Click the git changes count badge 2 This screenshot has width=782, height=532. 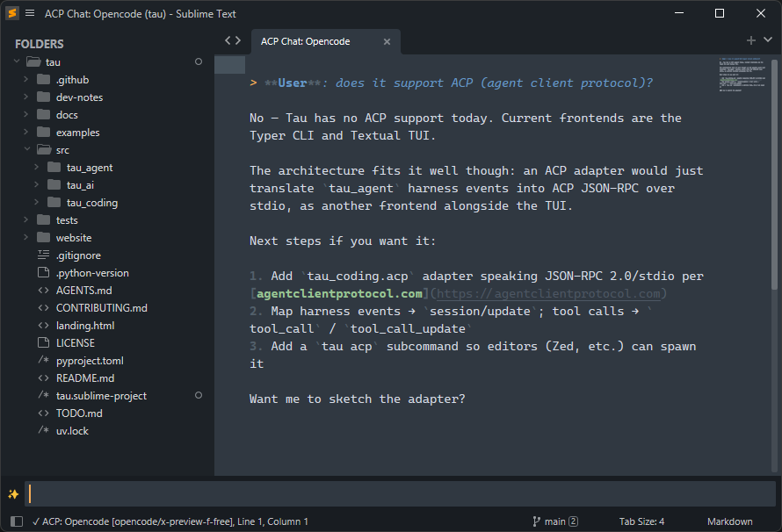(574, 521)
